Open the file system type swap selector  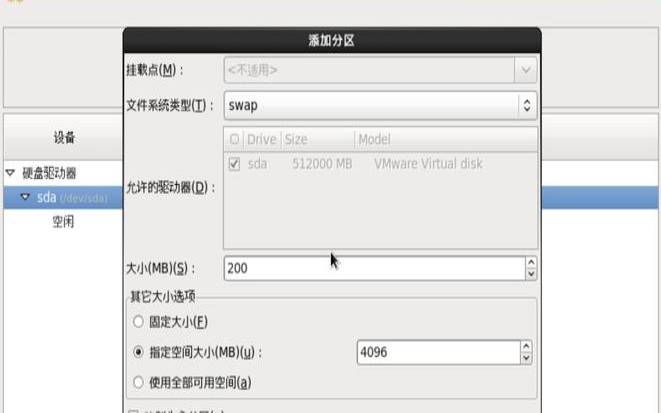(380, 105)
